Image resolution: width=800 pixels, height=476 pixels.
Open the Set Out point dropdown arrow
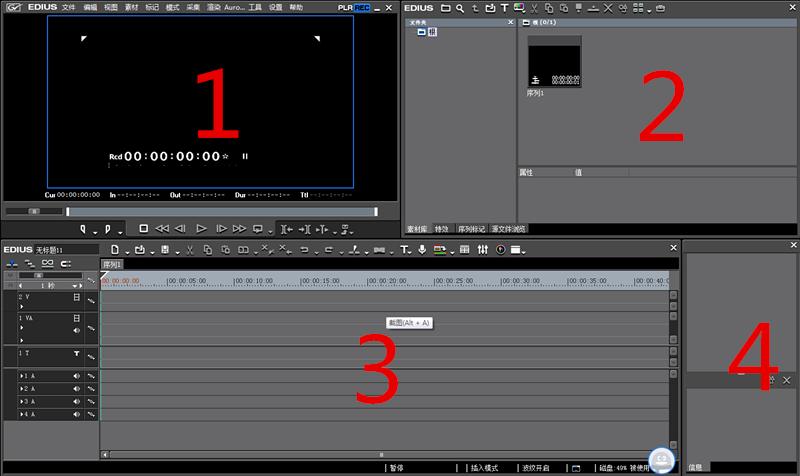pos(120,232)
